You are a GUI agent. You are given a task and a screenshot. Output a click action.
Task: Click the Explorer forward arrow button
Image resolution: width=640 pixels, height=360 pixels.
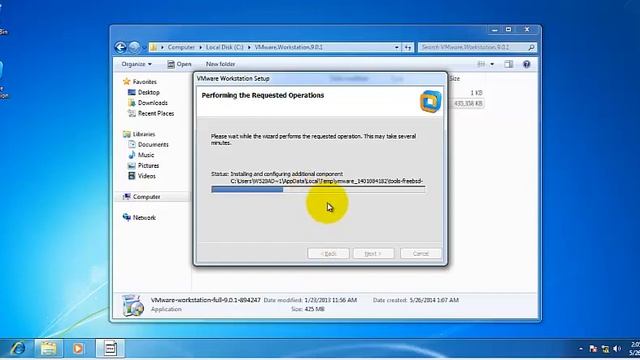(134, 47)
